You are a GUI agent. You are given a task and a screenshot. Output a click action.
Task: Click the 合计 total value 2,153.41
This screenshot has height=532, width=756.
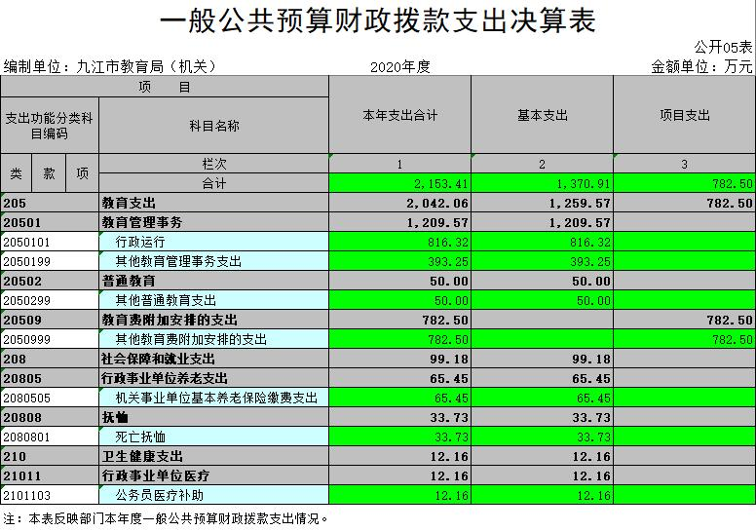pyautogui.click(x=399, y=183)
